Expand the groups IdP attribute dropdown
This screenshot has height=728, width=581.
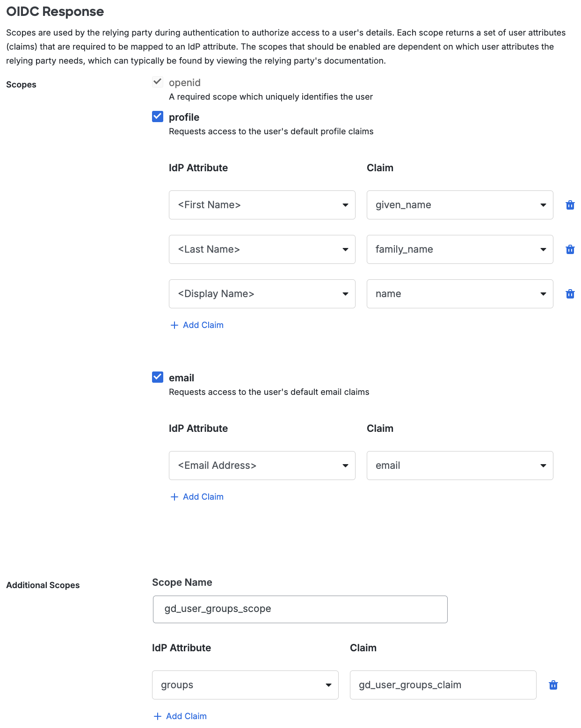(329, 684)
